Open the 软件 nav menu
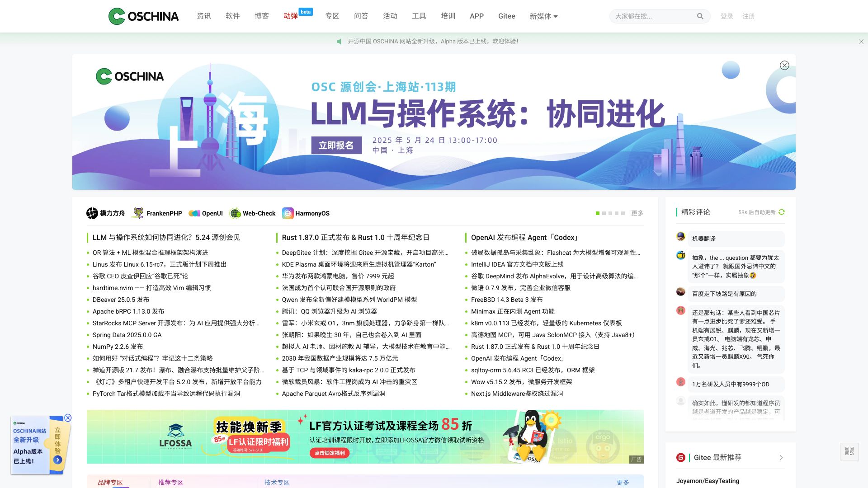 point(233,16)
